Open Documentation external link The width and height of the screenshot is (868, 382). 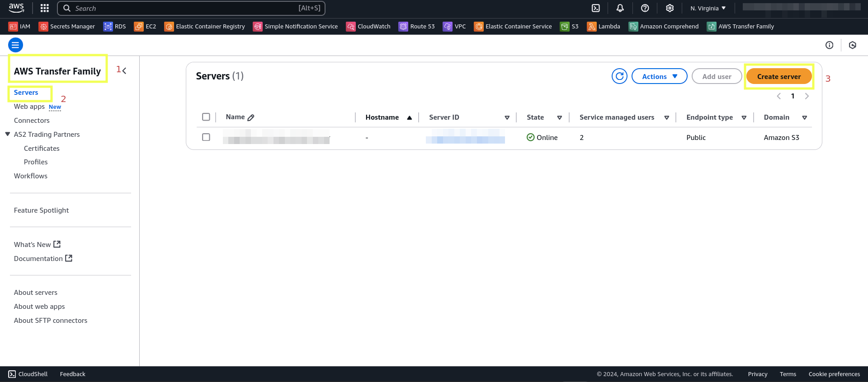pos(43,258)
